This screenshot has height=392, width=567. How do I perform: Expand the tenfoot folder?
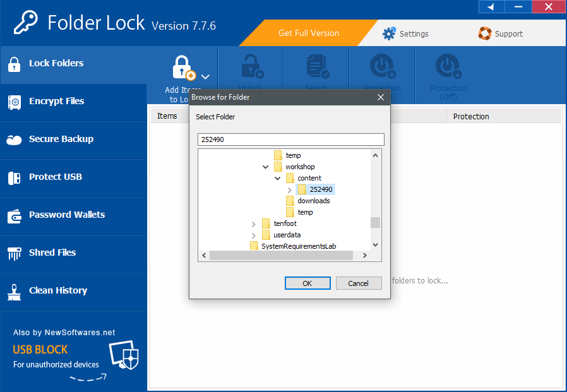point(253,224)
